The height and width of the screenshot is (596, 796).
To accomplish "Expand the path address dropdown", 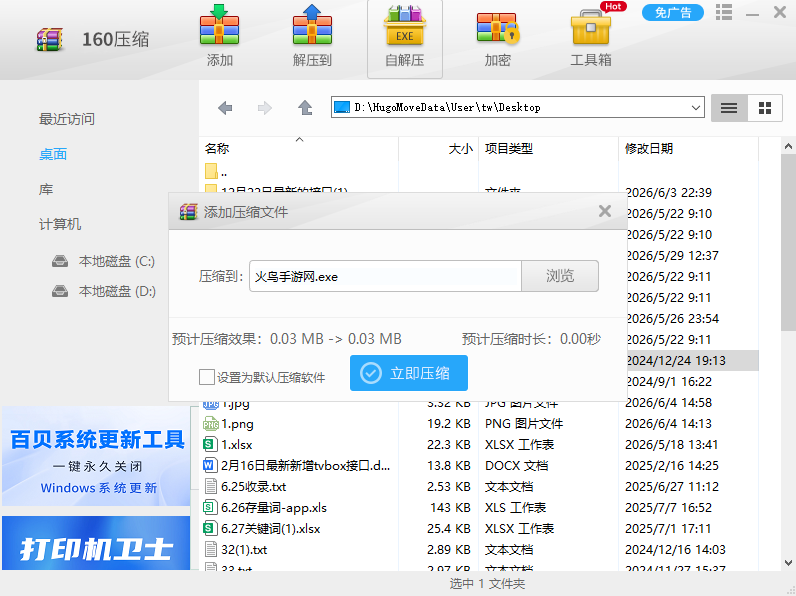I will (695, 108).
